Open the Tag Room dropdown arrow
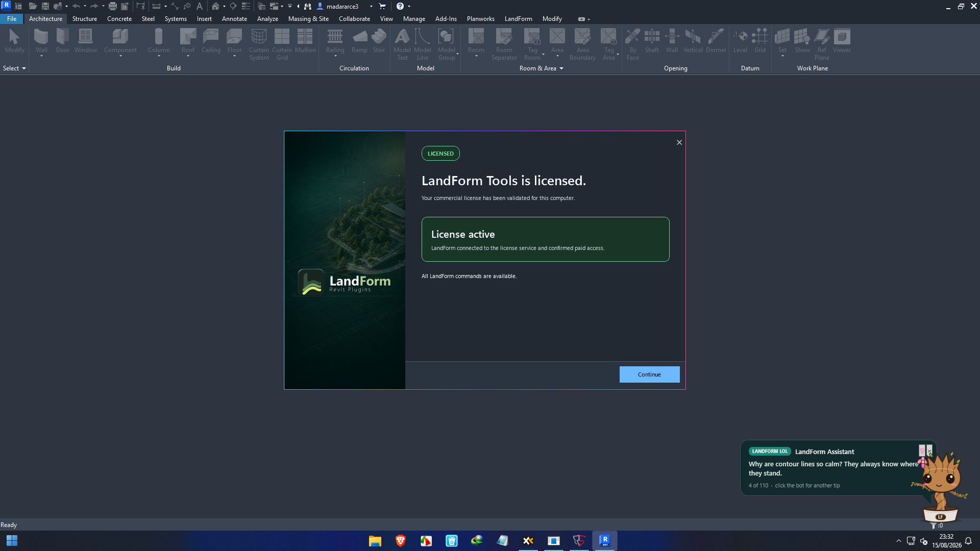The image size is (980, 551). [543, 54]
